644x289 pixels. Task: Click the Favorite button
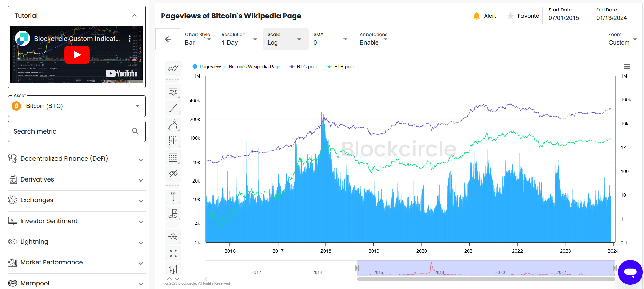(523, 16)
